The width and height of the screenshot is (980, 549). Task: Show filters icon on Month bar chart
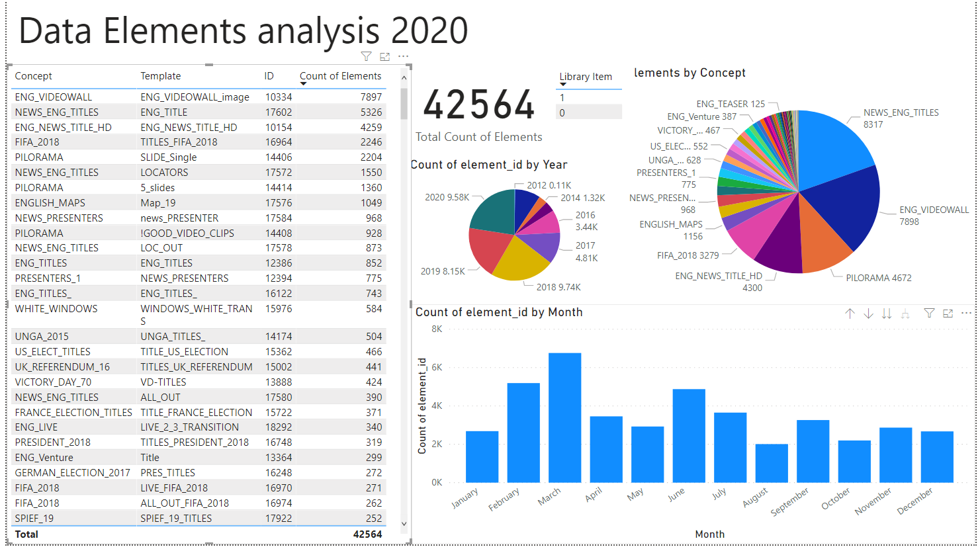coord(929,314)
